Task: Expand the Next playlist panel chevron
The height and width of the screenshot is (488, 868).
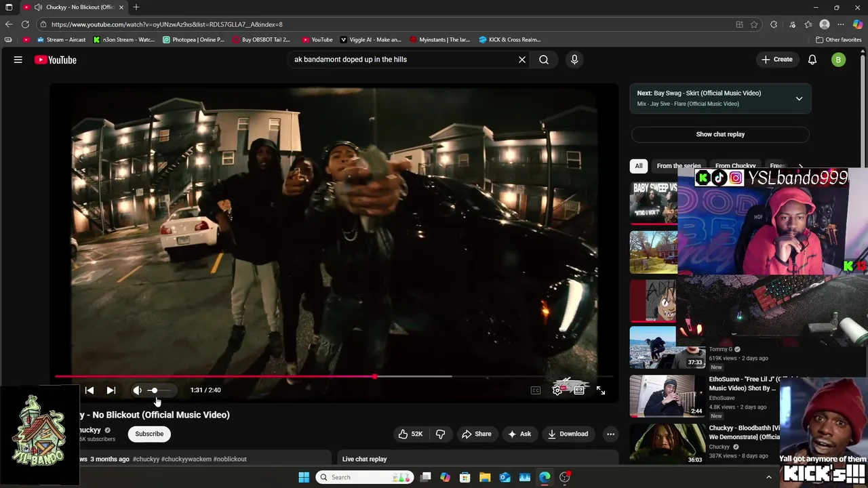Action: click(799, 98)
